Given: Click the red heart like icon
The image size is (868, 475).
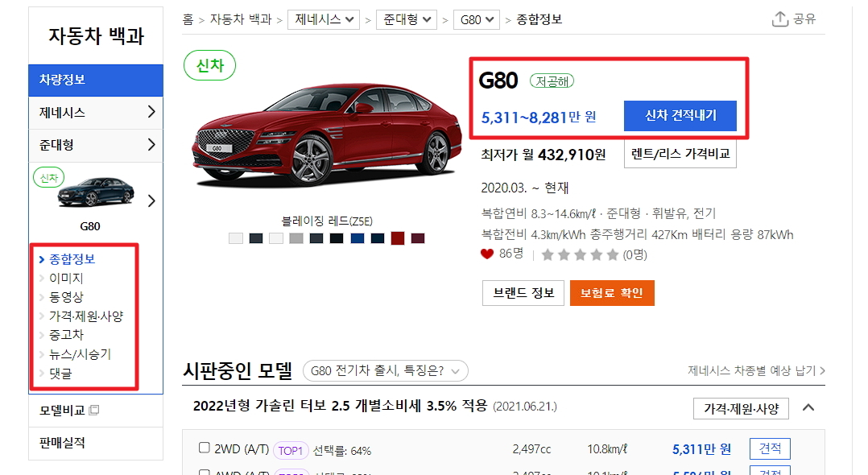Looking at the screenshot, I should click(x=486, y=254).
